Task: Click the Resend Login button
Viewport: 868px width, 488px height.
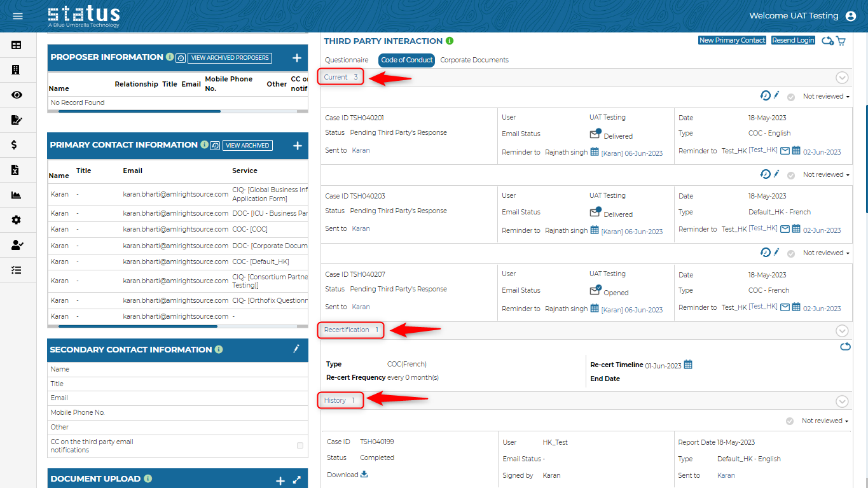Action: 793,40
